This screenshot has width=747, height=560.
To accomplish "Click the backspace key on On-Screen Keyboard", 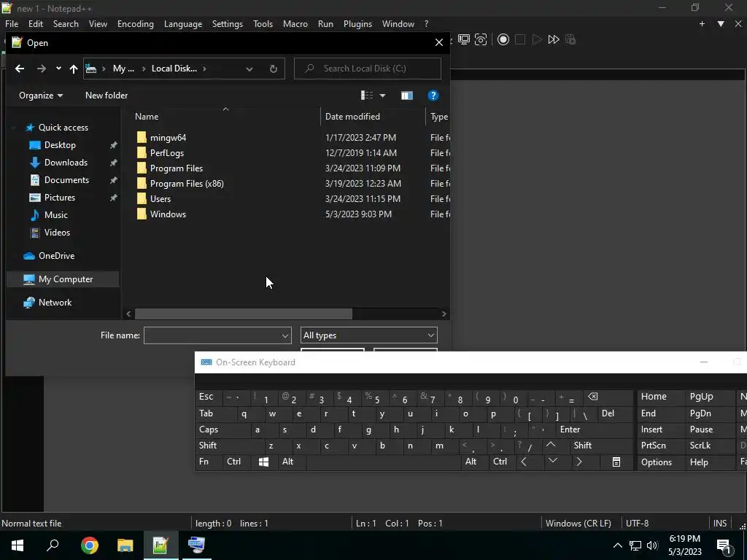I will click(x=592, y=397).
